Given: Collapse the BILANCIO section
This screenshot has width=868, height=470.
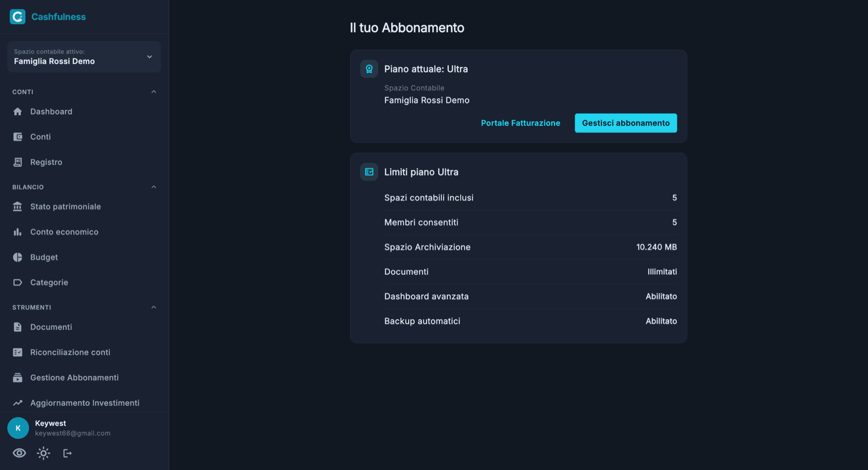Looking at the screenshot, I should pos(153,187).
